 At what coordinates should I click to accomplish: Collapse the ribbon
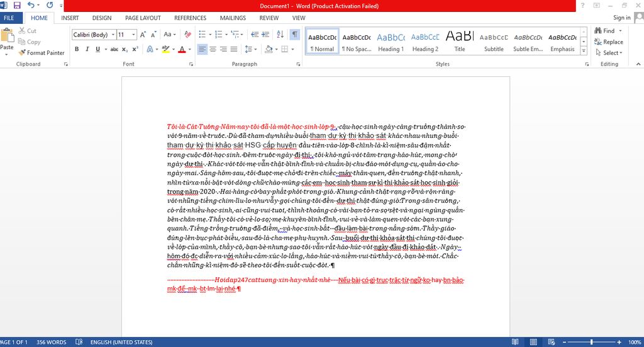pyautogui.click(x=638, y=64)
